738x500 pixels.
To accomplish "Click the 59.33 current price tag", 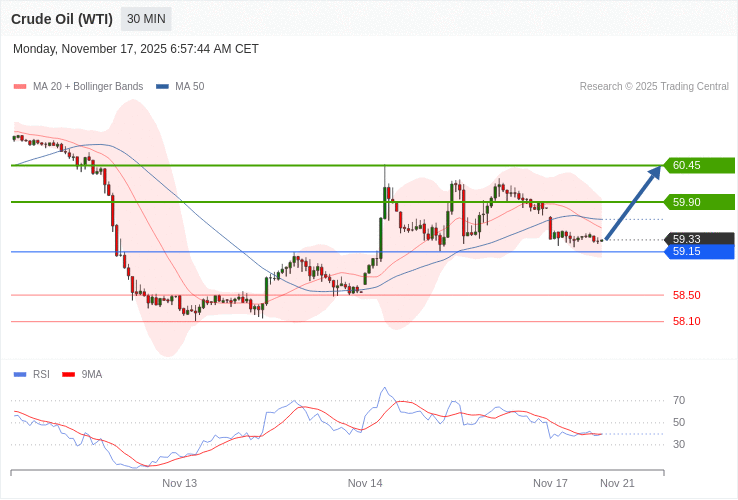I will (700, 239).
